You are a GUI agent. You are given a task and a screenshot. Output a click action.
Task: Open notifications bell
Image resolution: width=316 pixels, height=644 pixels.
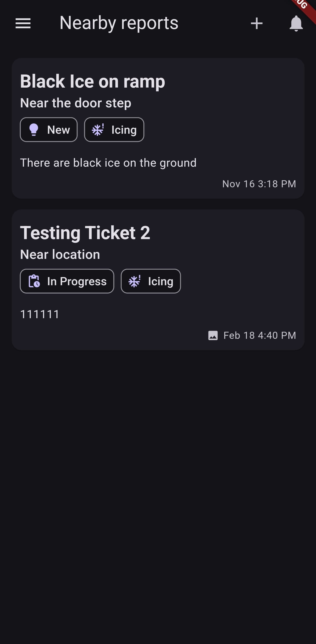(296, 23)
